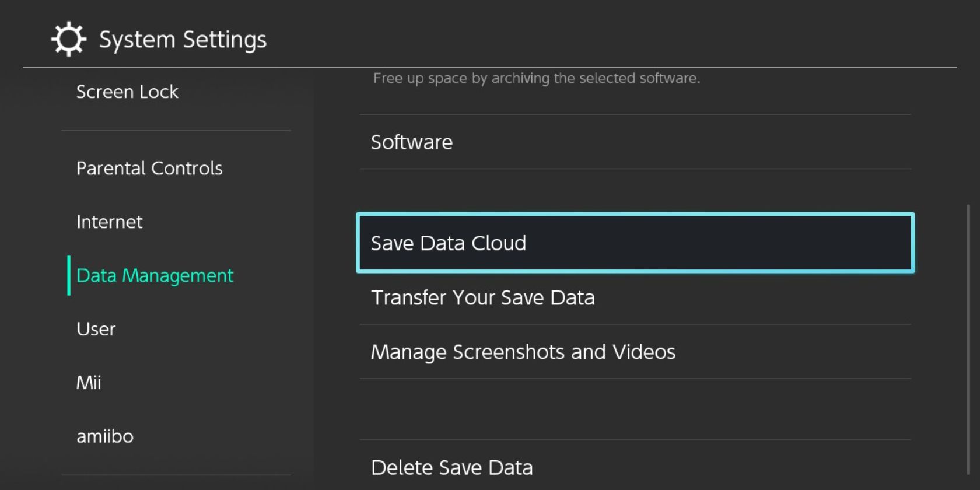Click the System Settings gear icon

pos(69,39)
